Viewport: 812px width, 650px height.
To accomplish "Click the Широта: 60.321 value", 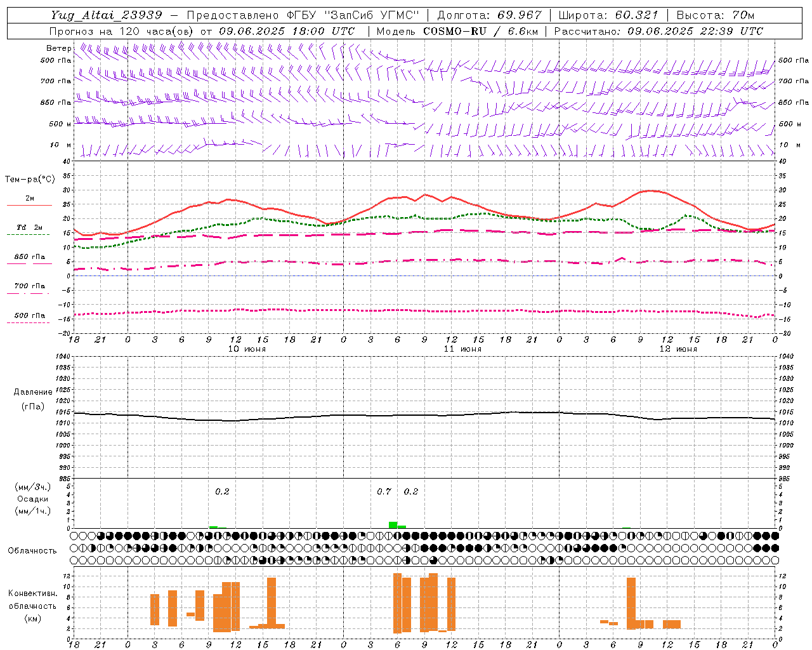I will (609, 15).
